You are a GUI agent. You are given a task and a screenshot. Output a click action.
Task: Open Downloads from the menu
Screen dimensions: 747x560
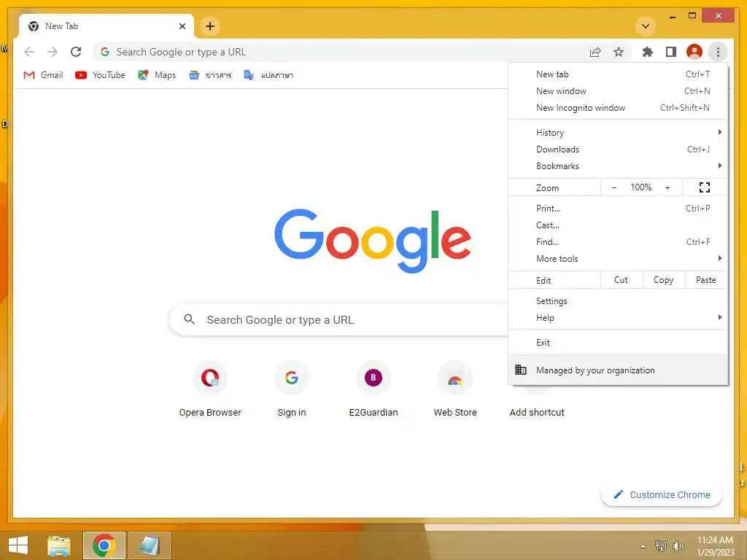pyautogui.click(x=618, y=149)
